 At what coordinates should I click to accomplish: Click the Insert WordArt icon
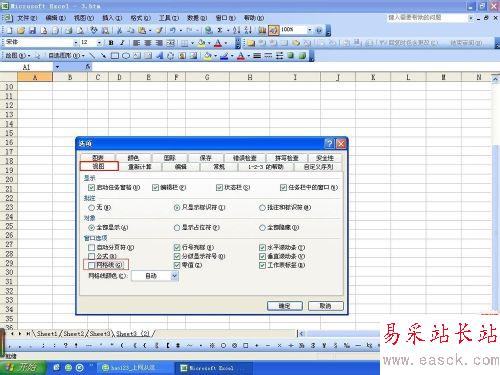click(160, 56)
